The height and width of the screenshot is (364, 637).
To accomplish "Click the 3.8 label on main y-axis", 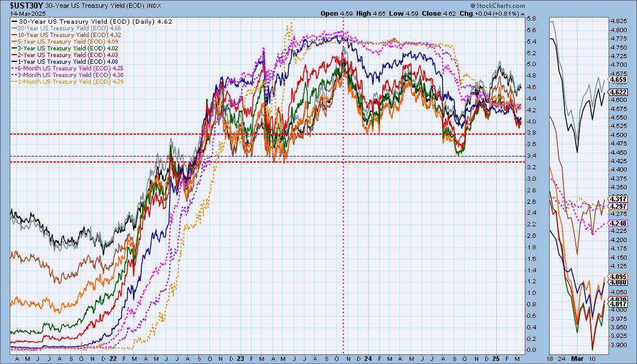I will tap(531, 133).
